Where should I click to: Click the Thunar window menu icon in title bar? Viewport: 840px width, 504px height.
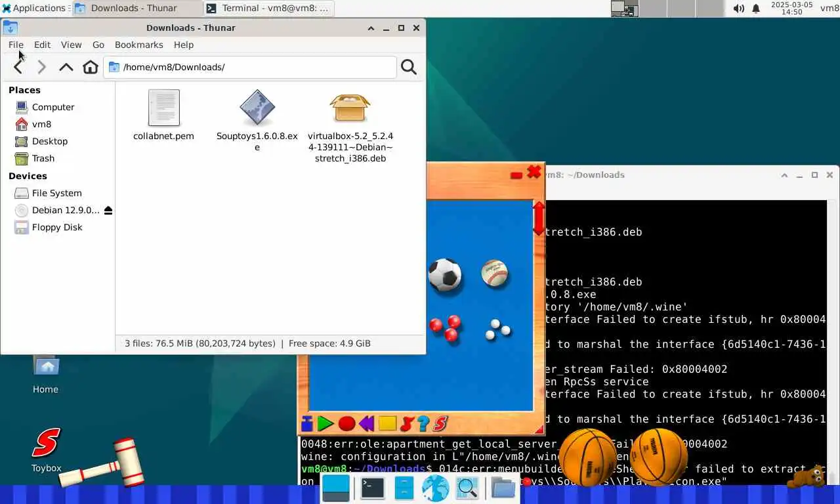tap(10, 28)
